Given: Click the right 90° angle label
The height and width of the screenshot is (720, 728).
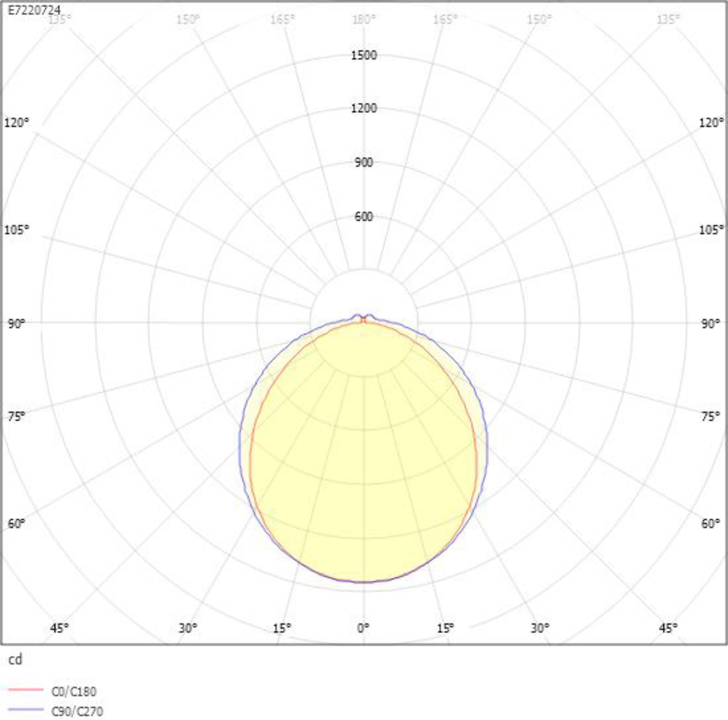Looking at the screenshot, I should 710,324.
